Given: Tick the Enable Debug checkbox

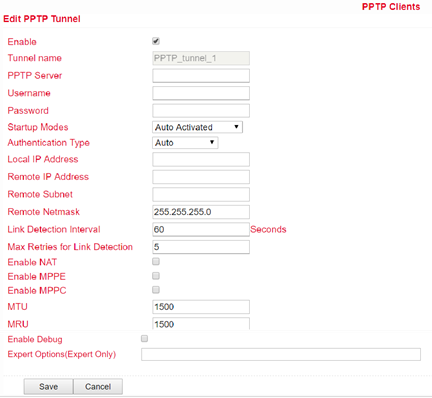Looking at the screenshot, I should click(x=144, y=339).
